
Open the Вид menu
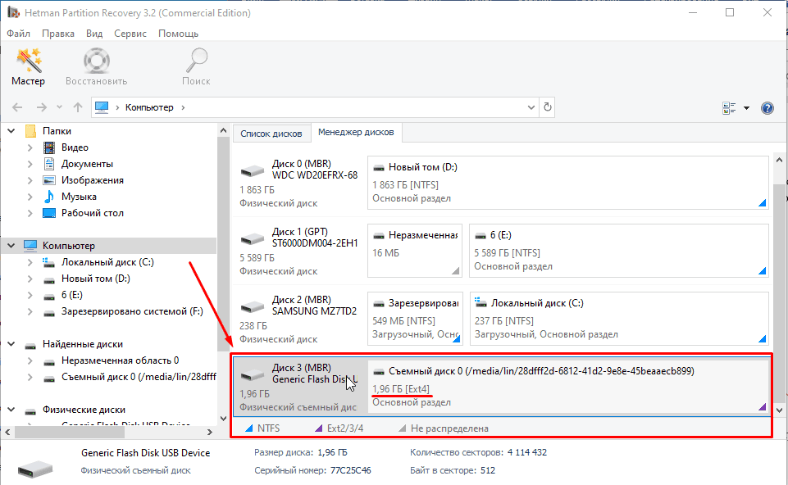(x=94, y=34)
